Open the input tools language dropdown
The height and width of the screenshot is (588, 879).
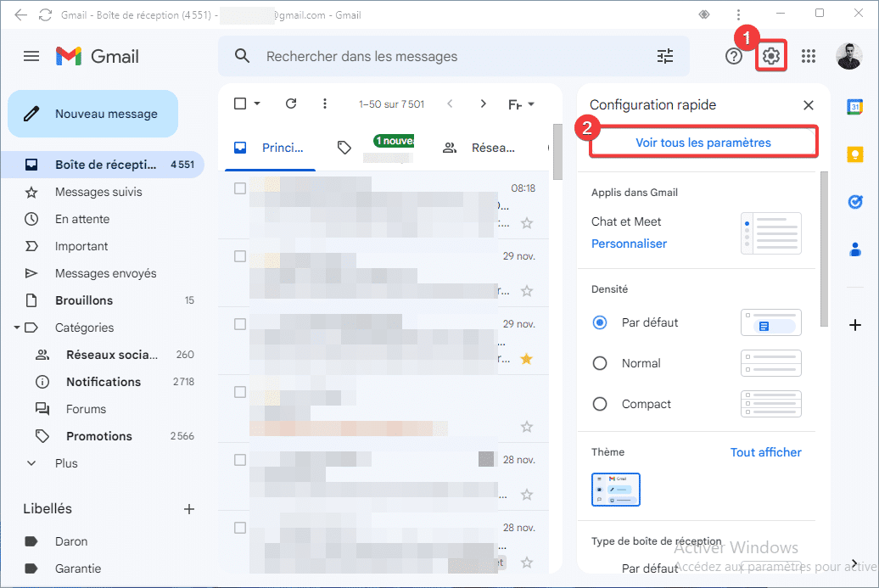click(x=522, y=103)
